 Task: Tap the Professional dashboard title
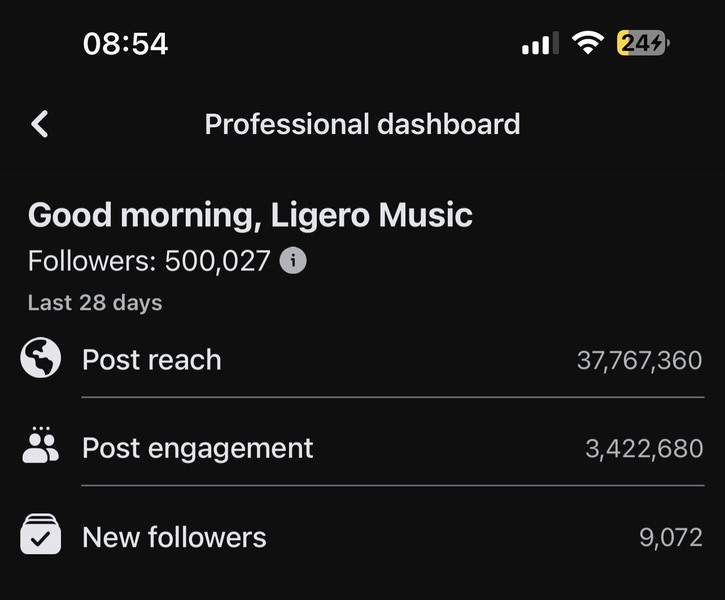[362, 124]
